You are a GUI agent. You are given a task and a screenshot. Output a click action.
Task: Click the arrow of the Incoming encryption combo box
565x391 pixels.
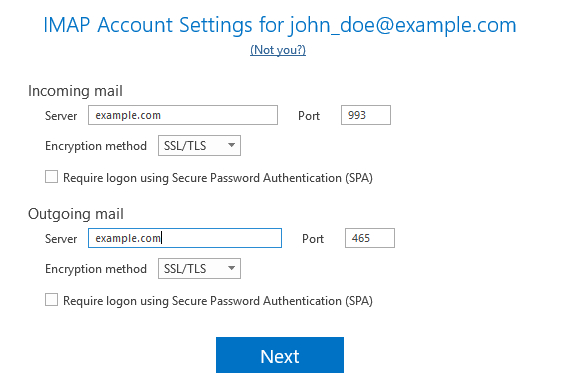[231, 145]
